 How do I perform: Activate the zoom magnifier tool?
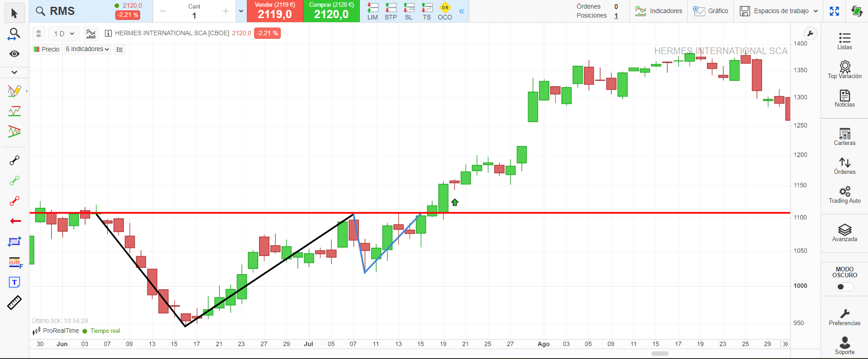click(x=14, y=34)
